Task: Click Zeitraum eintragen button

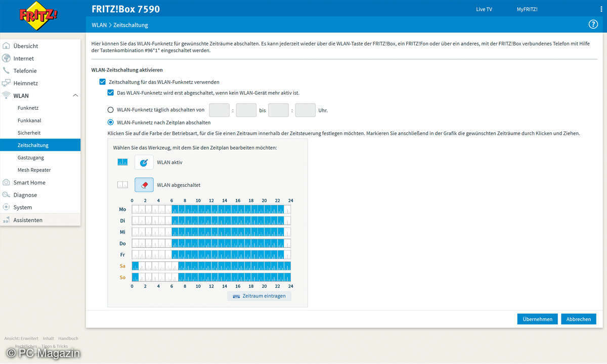Action: point(259,296)
